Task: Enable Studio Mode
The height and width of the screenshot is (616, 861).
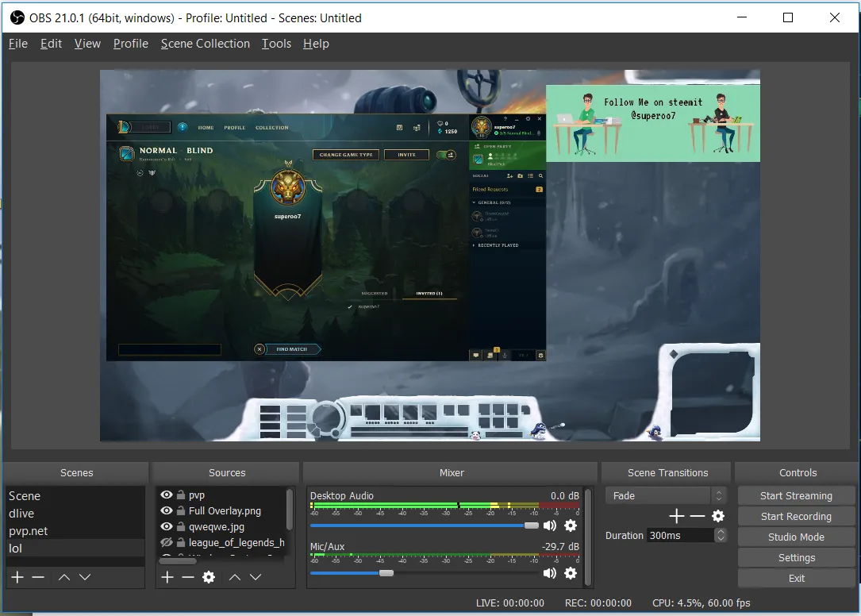Action: [796, 537]
